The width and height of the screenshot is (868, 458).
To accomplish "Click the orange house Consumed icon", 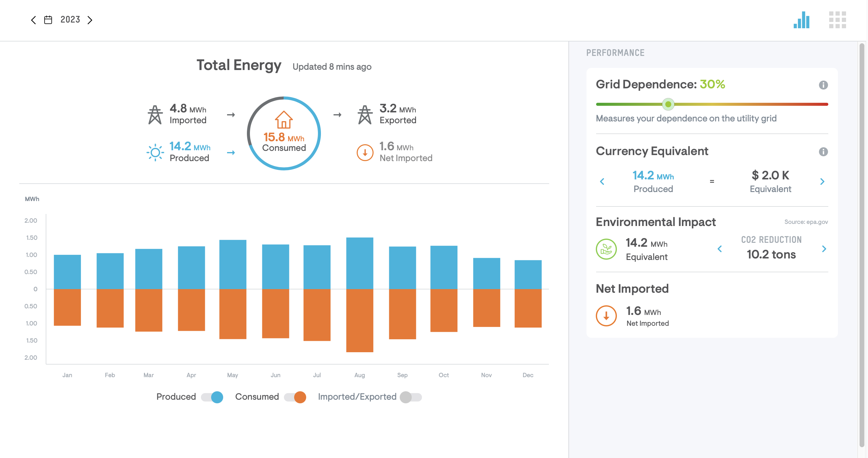I will (283, 120).
